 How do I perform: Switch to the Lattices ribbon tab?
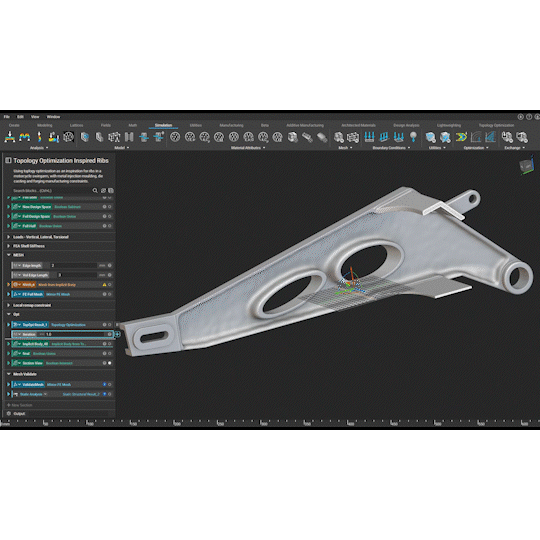click(x=76, y=125)
